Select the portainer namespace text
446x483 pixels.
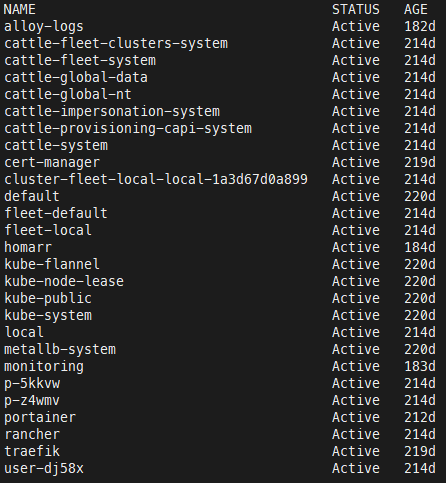click(x=40, y=417)
